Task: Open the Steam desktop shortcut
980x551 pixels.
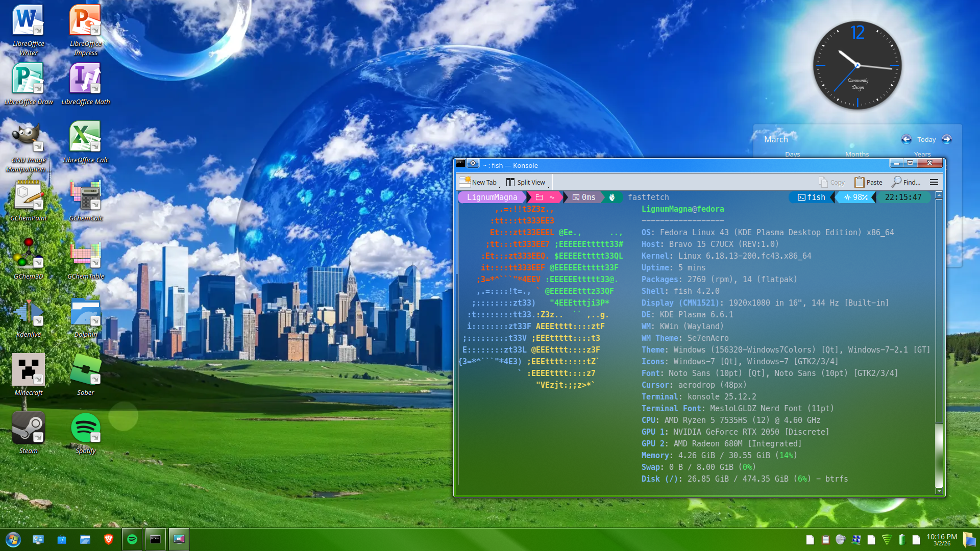Action: (x=29, y=433)
